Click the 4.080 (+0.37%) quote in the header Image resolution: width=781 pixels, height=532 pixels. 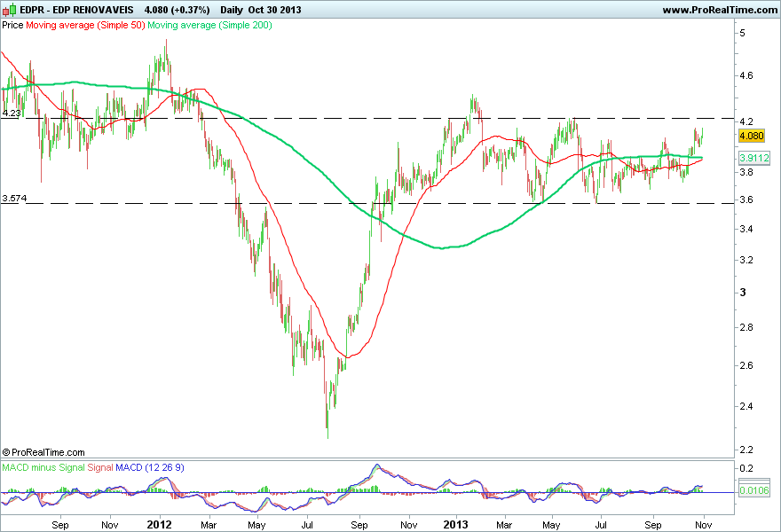(177, 10)
